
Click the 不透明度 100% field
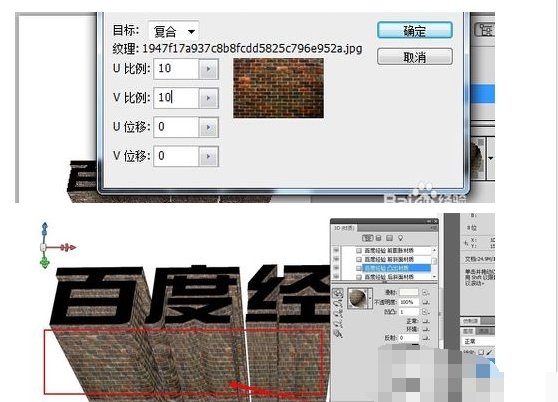pyautogui.click(x=409, y=302)
